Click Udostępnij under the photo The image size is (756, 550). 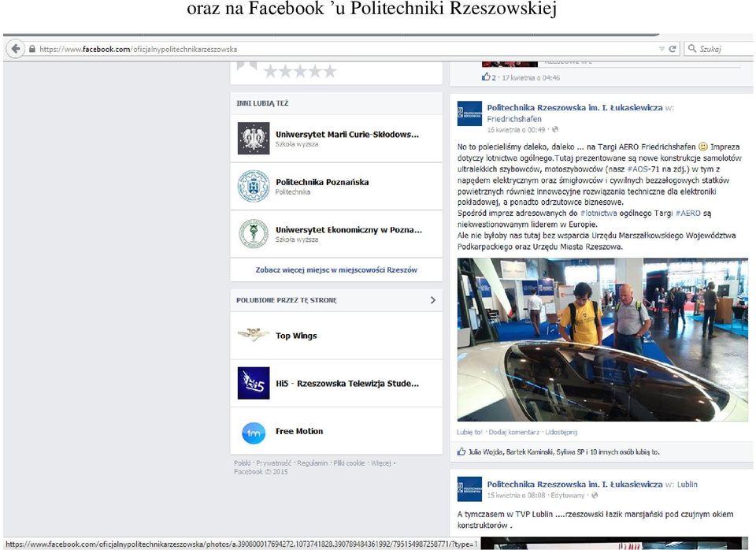click(561, 433)
